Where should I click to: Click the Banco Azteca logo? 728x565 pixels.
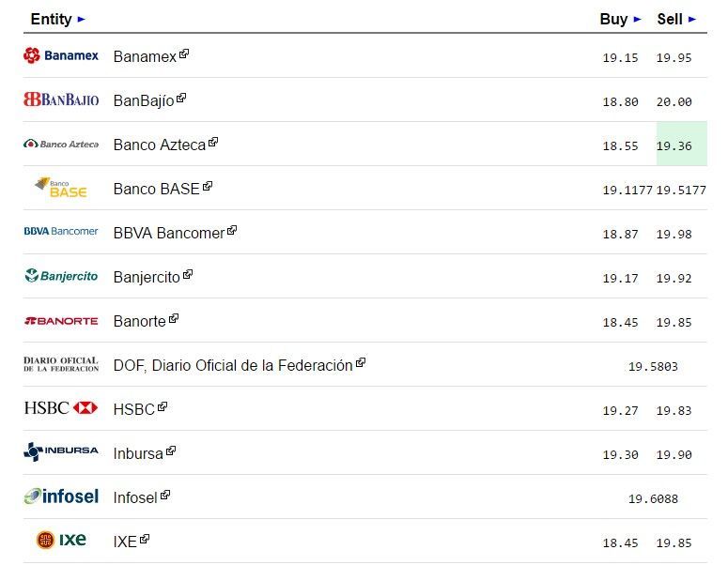point(61,145)
